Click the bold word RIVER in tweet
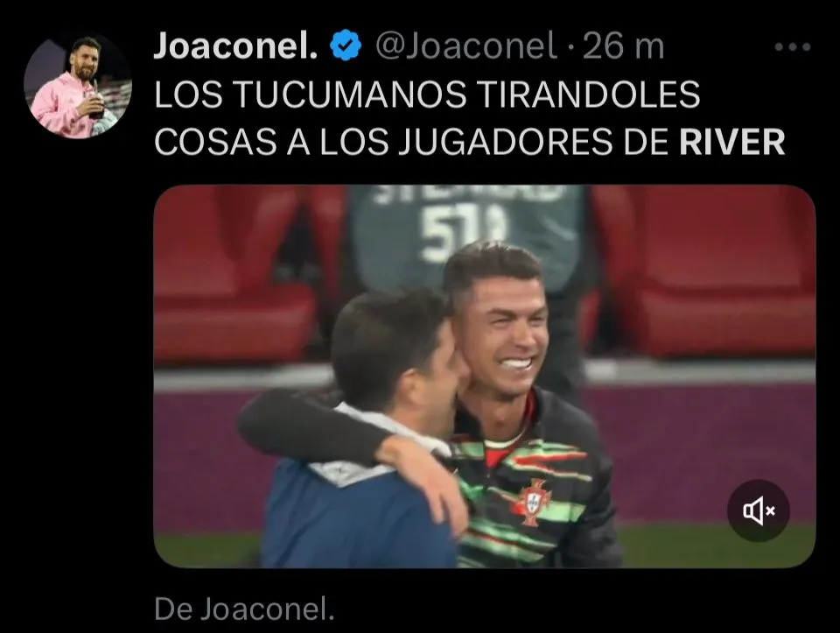Viewport: 840px width, 633px height. tap(731, 142)
